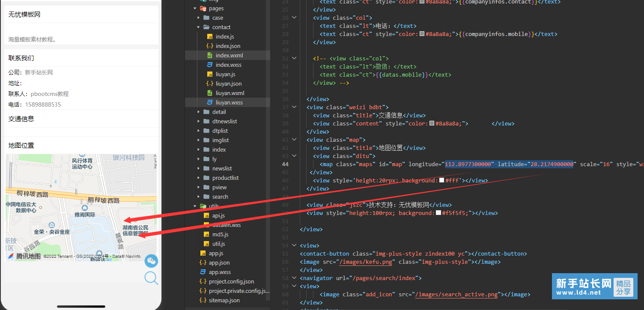Click line number 44 in gutter
Screen dimensions: 644x310
point(285,164)
